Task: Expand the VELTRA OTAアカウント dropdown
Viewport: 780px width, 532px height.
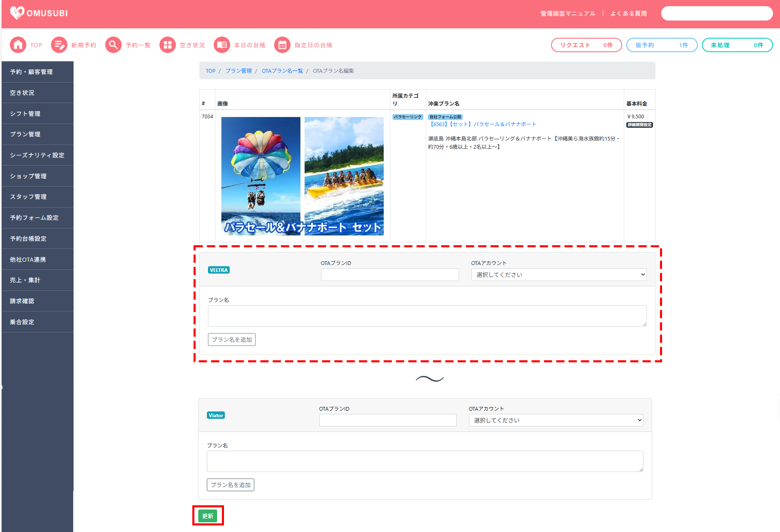Action: [558, 275]
